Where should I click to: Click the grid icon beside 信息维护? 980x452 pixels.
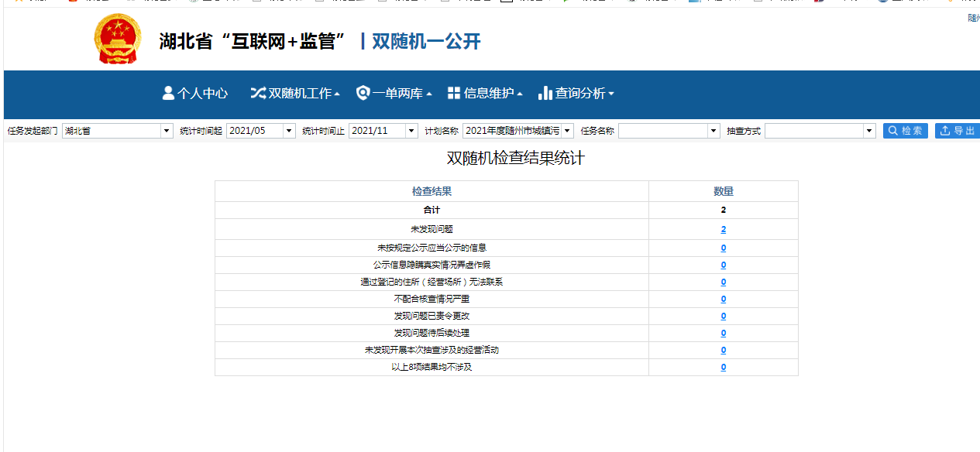point(454,93)
